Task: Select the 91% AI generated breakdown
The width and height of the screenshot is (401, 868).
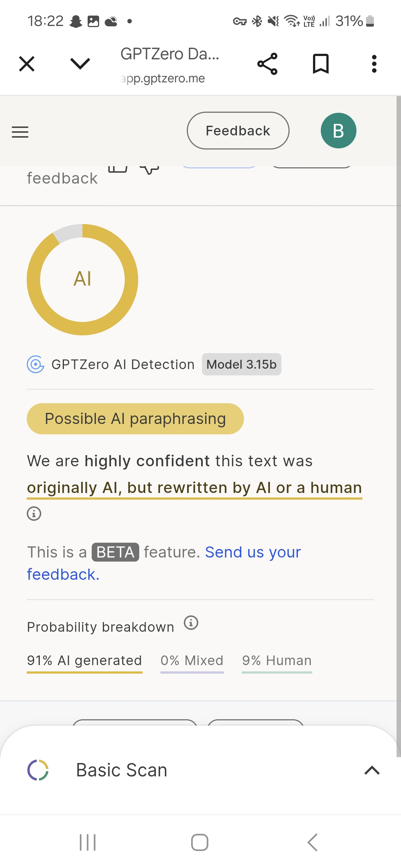Action: point(84,660)
